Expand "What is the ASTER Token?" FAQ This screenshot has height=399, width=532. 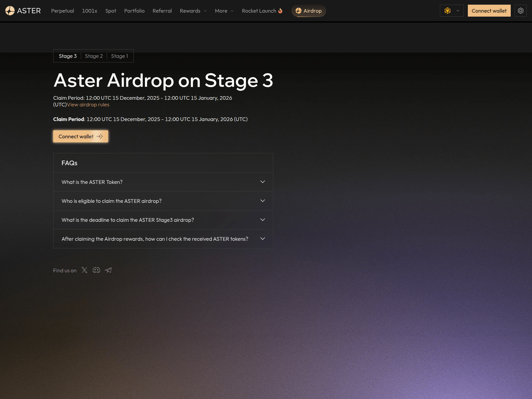(x=163, y=182)
